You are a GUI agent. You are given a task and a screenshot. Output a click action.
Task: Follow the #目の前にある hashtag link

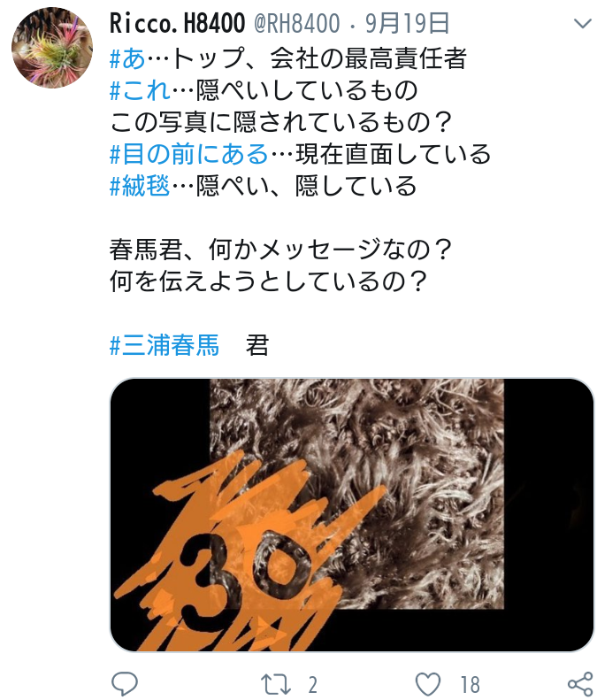pyautogui.click(x=188, y=154)
